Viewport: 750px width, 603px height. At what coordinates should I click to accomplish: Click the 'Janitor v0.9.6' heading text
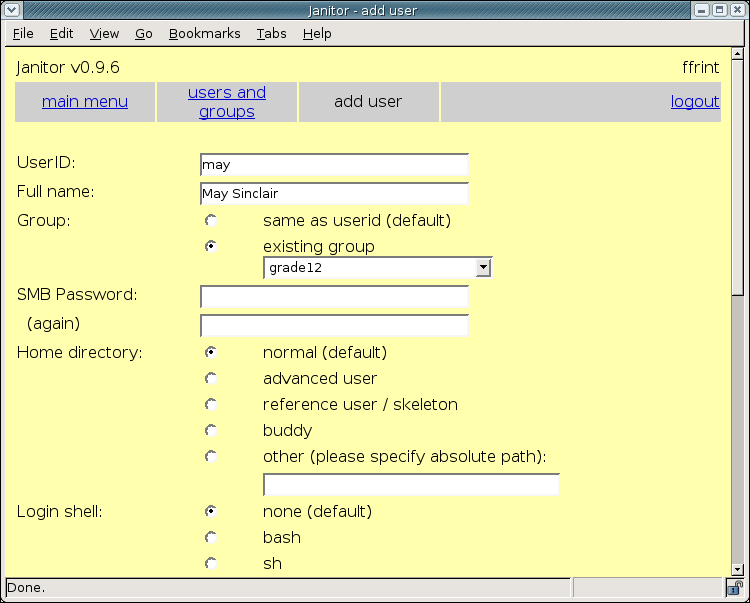coord(68,67)
